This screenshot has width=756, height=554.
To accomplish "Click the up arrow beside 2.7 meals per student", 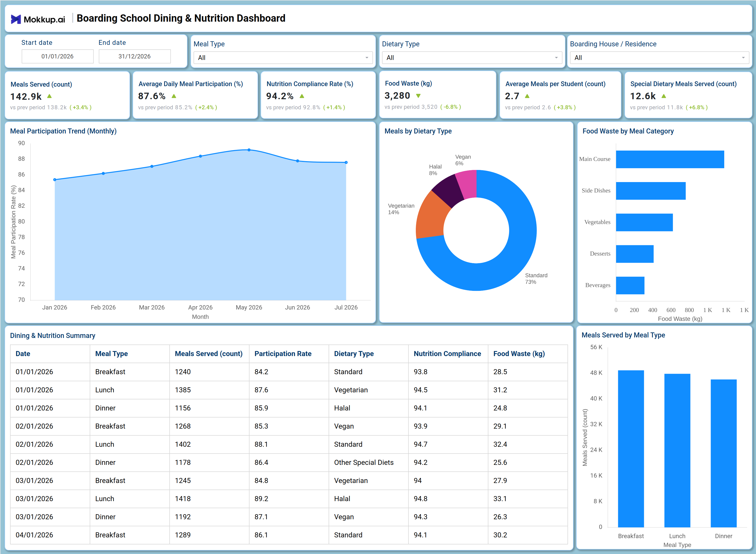I will pos(527,96).
